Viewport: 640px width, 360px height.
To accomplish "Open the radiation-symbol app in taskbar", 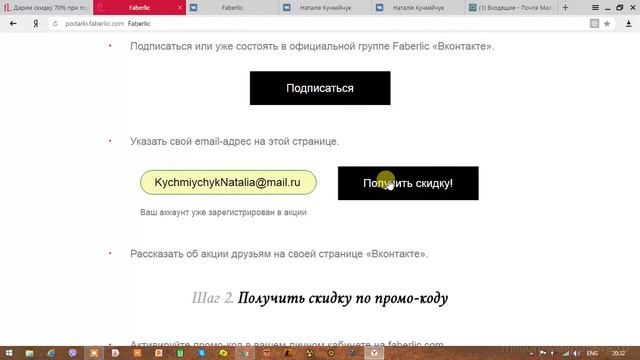I will pyautogui.click(x=309, y=353).
